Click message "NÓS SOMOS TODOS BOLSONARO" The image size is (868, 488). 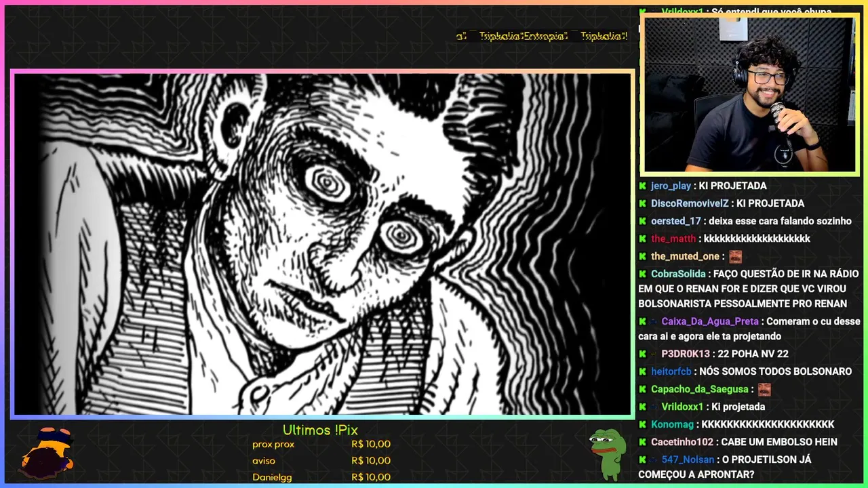(x=775, y=371)
